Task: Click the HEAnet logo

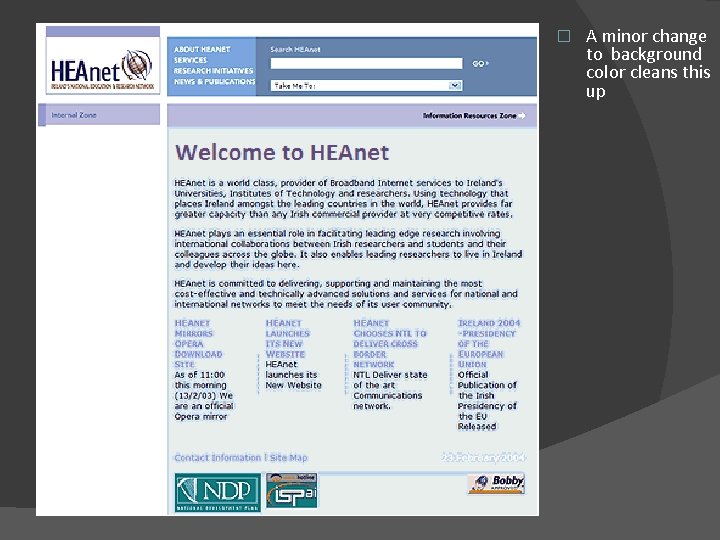Action: (x=103, y=65)
